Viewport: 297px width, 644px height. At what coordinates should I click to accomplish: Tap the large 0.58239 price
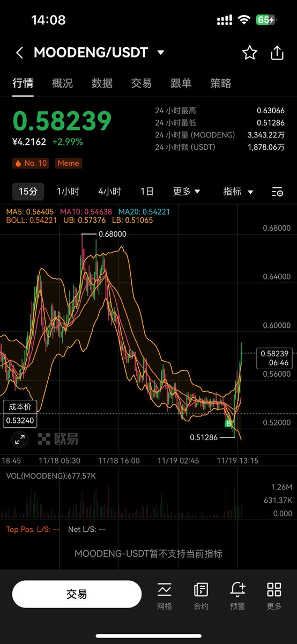click(62, 121)
